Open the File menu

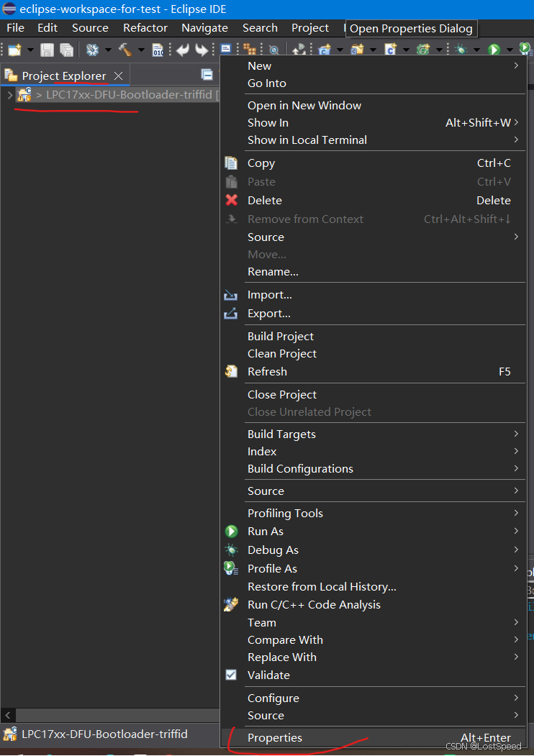click(15, 28)
